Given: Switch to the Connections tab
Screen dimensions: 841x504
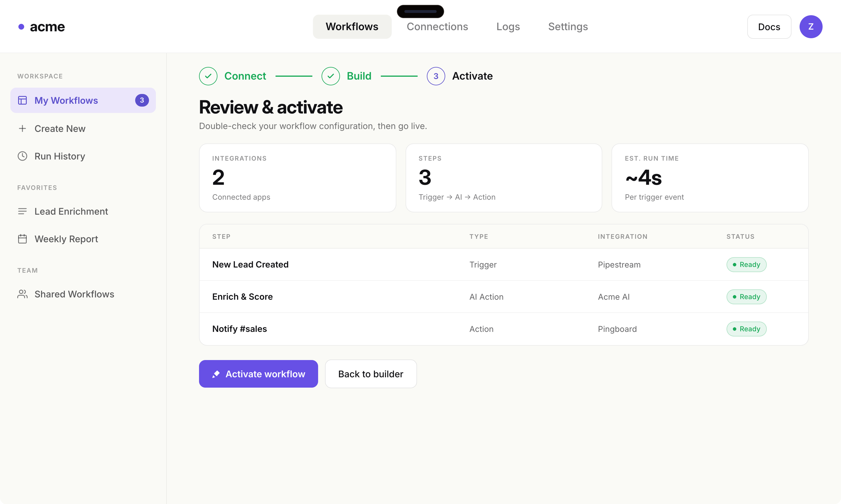Looking at the screenshot, I should coord(437,26).
